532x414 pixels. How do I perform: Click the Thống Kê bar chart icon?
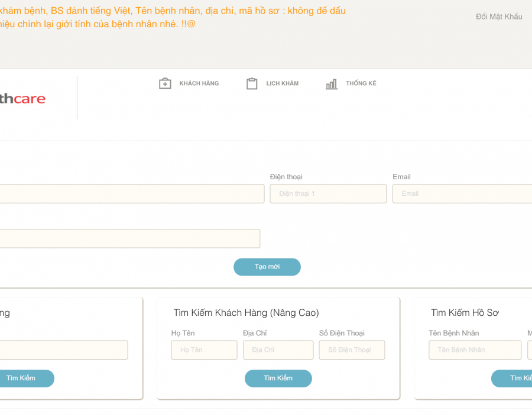[x=332, y=84]
